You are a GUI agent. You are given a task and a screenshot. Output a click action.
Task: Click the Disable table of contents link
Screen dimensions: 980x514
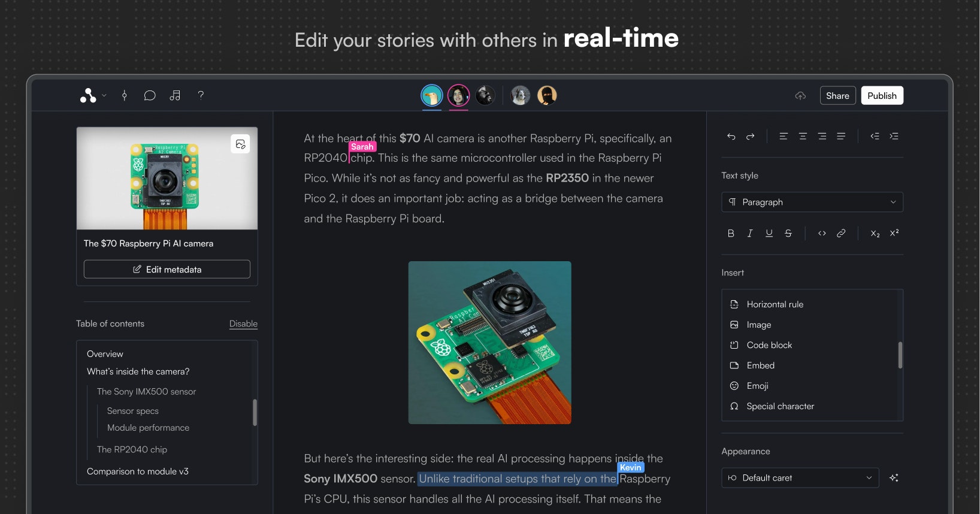click(243, 323)
